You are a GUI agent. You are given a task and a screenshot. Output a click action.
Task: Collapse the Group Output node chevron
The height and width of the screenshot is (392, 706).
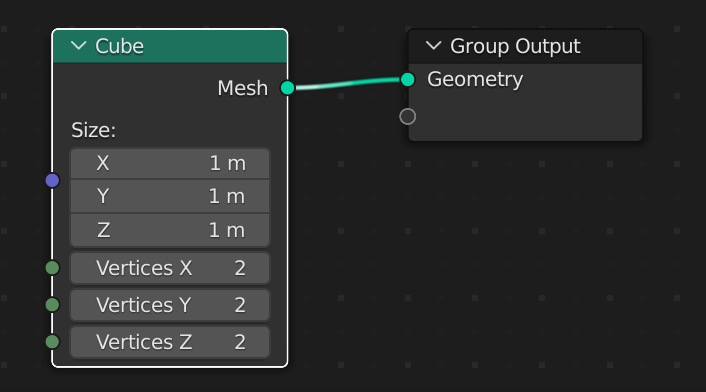point(434,45)
